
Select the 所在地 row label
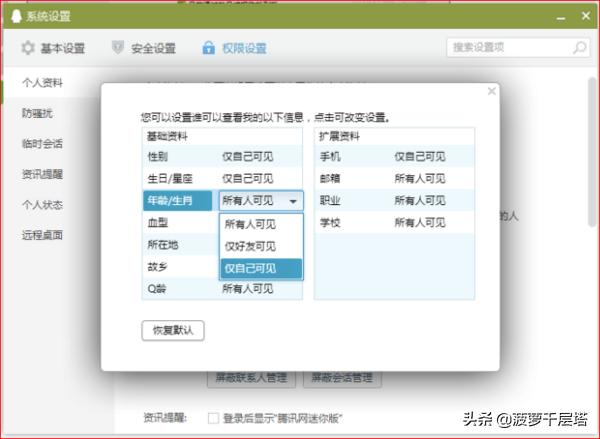(163, 245)
